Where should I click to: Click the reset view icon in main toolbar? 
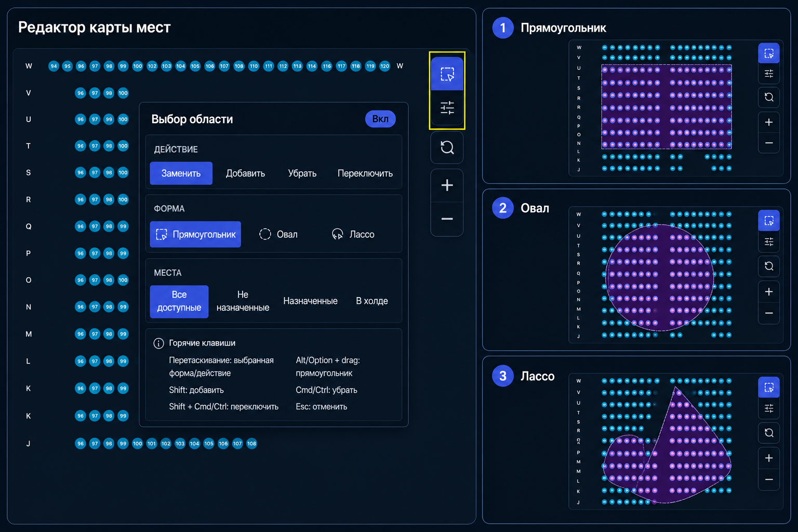(x=447, y=148)
